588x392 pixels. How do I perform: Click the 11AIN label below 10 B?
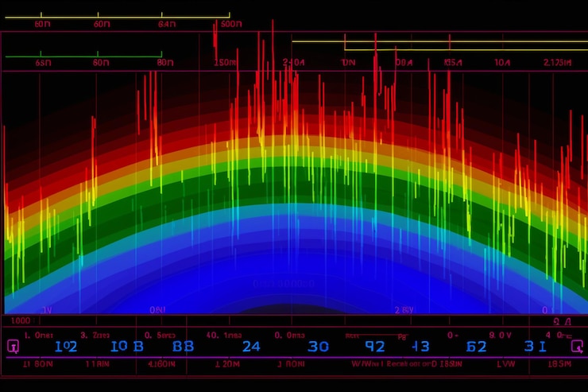point(98,364)
